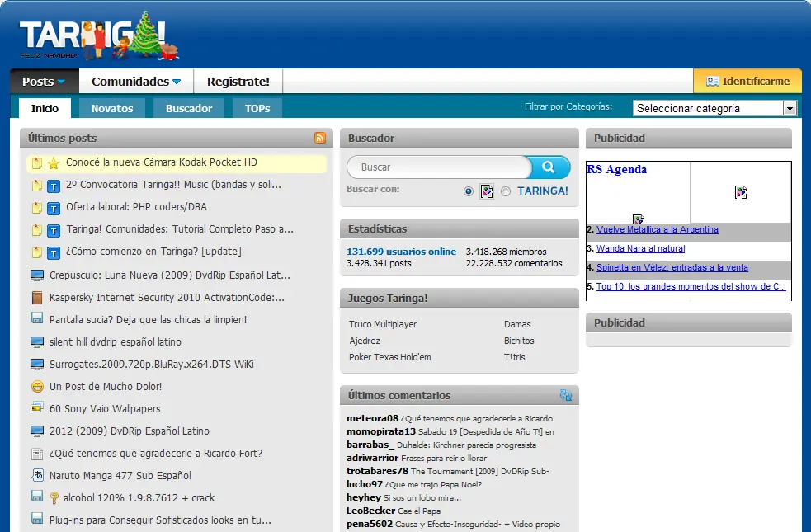The height and width of the screenshot is (532, 811).
Task: Open the Vuelve Metallica a la Argentina link
Action: pos(657,229)
